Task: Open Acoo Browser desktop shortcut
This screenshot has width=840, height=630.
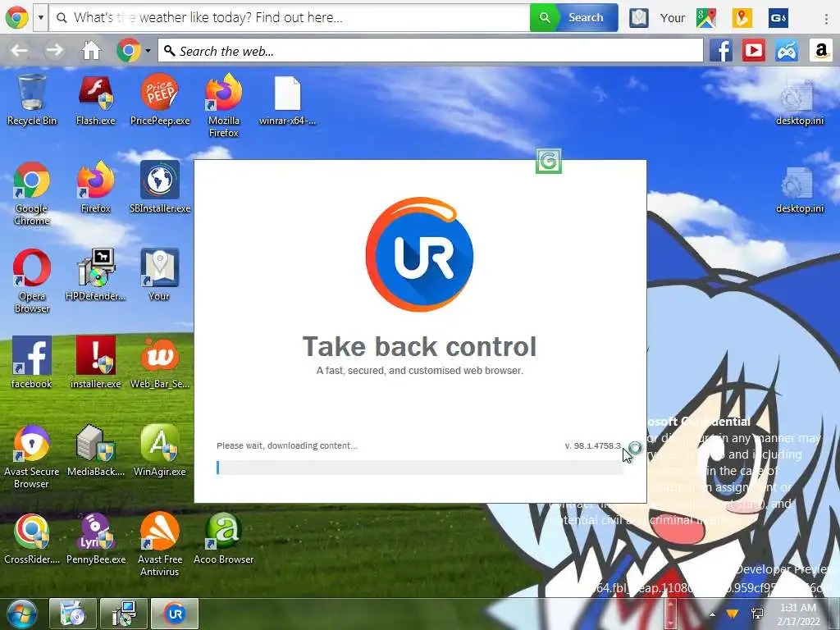Action: [224, 538]
